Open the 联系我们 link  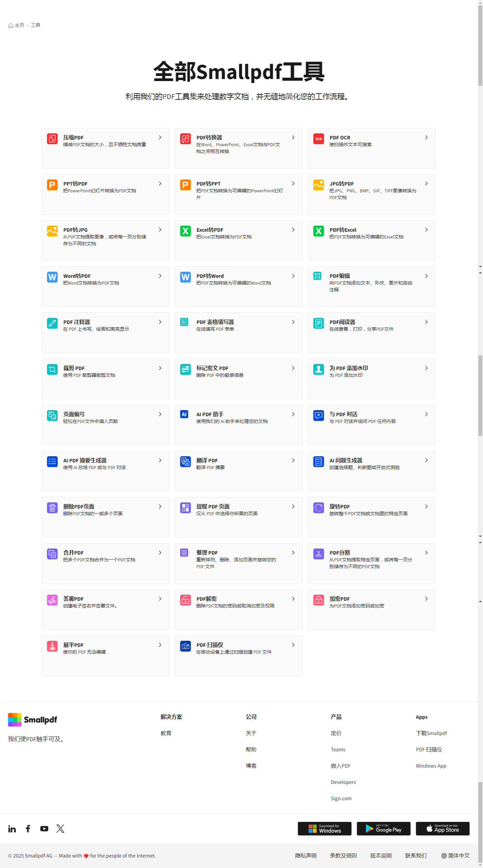[x=416, y=856]
